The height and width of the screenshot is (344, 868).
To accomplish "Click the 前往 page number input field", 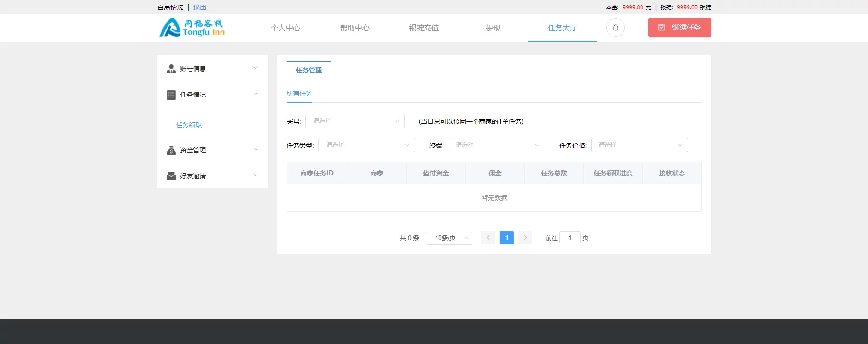I will coord(569,238).
